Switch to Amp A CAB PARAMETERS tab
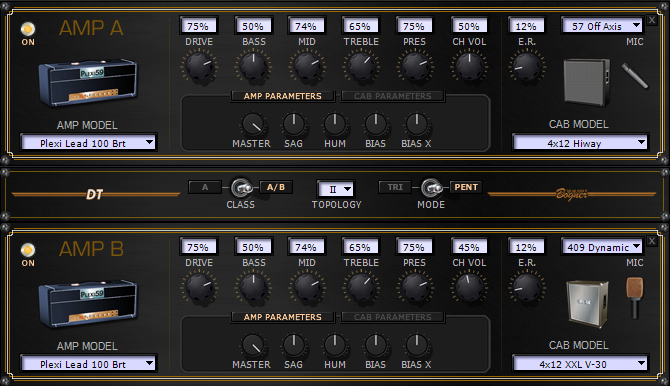 click(x=393, y=96)
